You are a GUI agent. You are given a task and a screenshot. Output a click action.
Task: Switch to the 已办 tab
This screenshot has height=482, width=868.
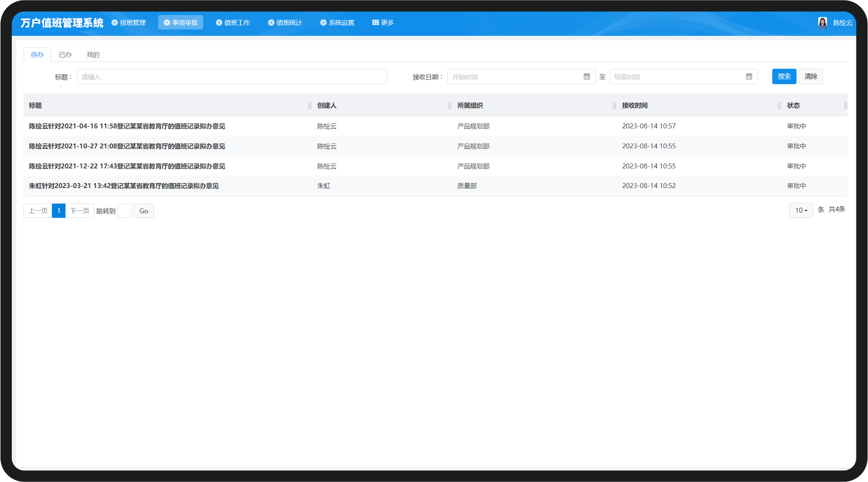65,55
